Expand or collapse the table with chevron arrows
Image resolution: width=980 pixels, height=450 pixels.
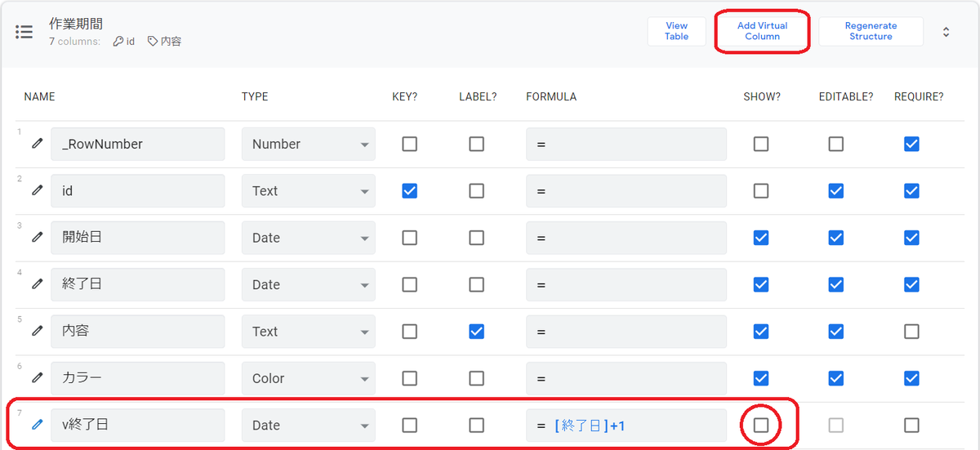946,32
